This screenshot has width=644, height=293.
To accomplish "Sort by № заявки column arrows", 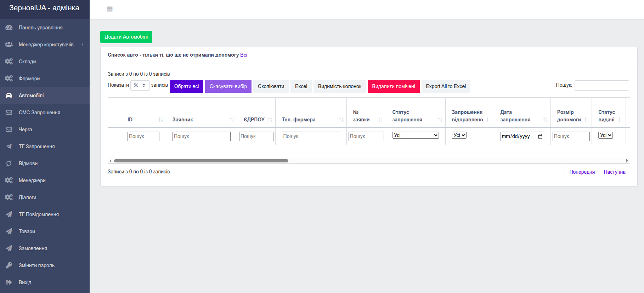I will point(381,120).
